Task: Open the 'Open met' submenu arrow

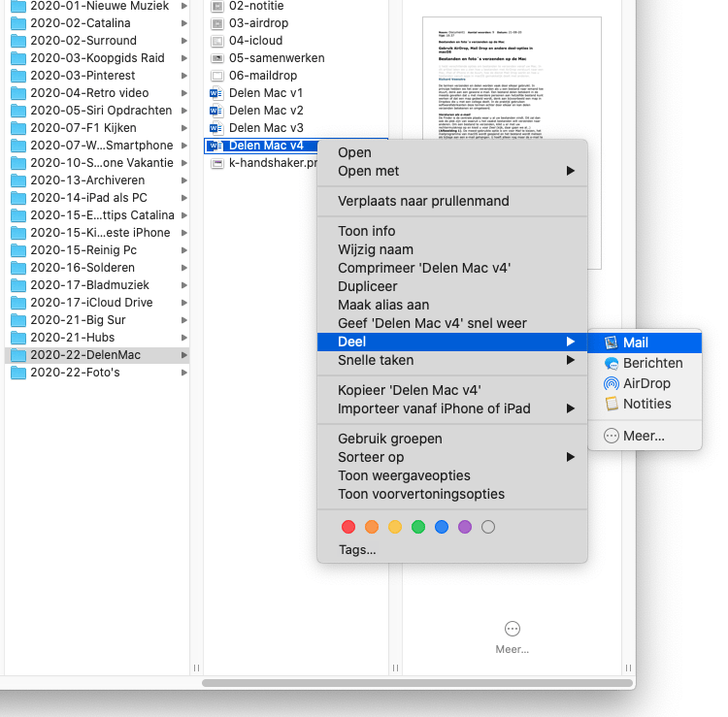Action: 571,171
